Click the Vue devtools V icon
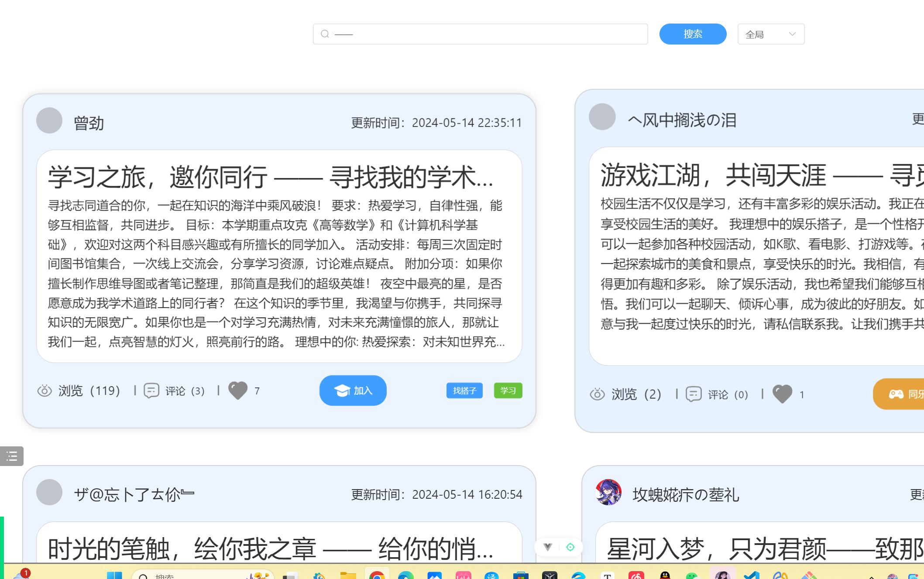The height and width of the screenshot is (579, 924). coord(548,547)
